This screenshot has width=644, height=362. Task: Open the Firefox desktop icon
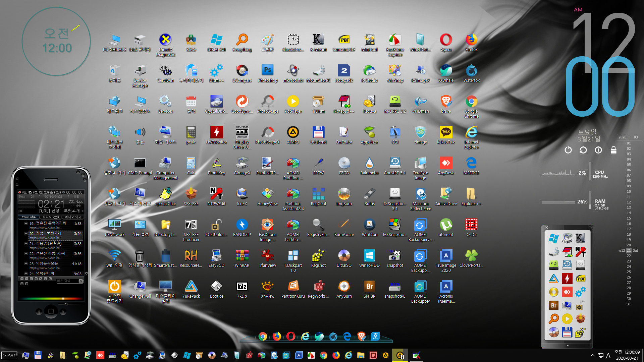point(471,43)
